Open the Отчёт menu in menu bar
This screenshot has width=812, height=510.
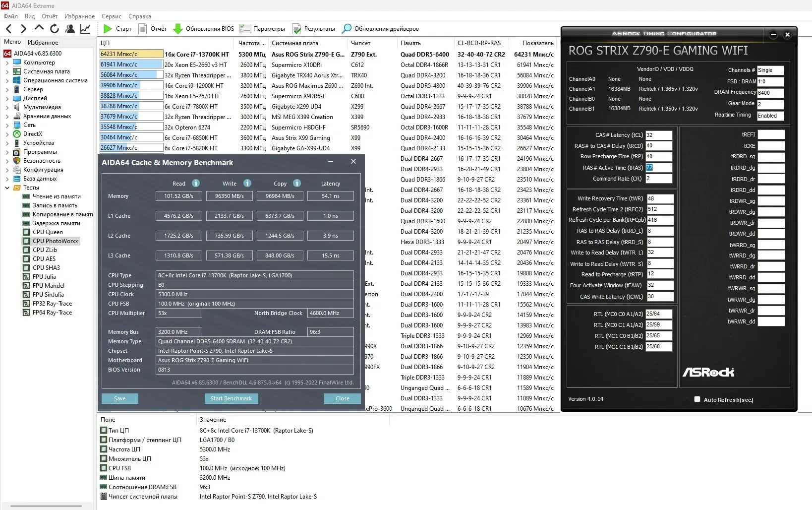(50, 16)
